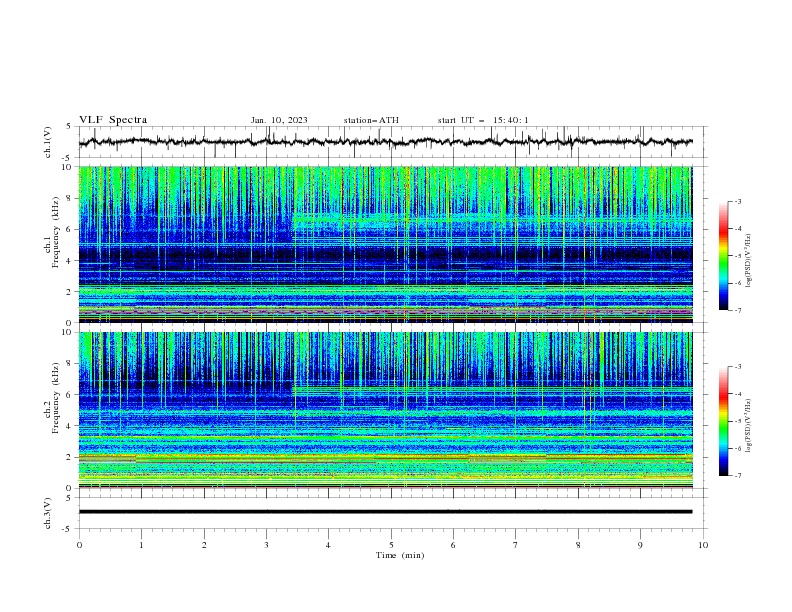Select the date text "Jan. 10, 2023"
Image resolution: width=792 pixels, height=612 pixels.
tap(279, 120)
